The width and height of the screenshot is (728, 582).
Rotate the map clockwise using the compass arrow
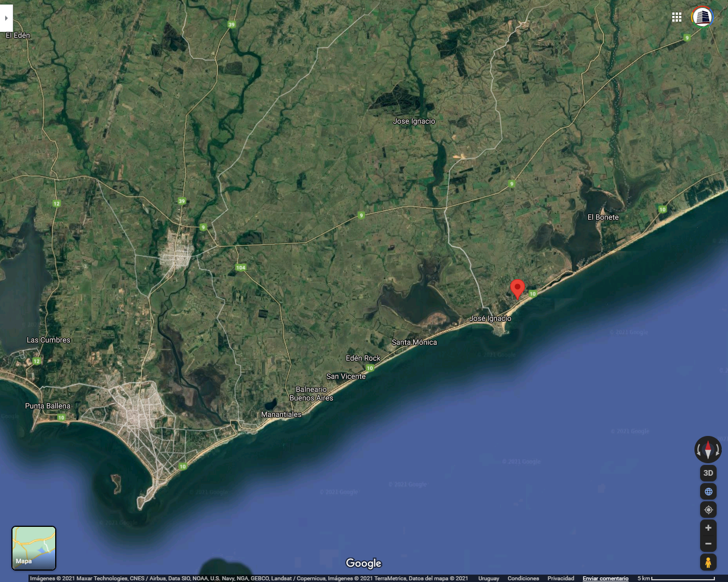718,450
